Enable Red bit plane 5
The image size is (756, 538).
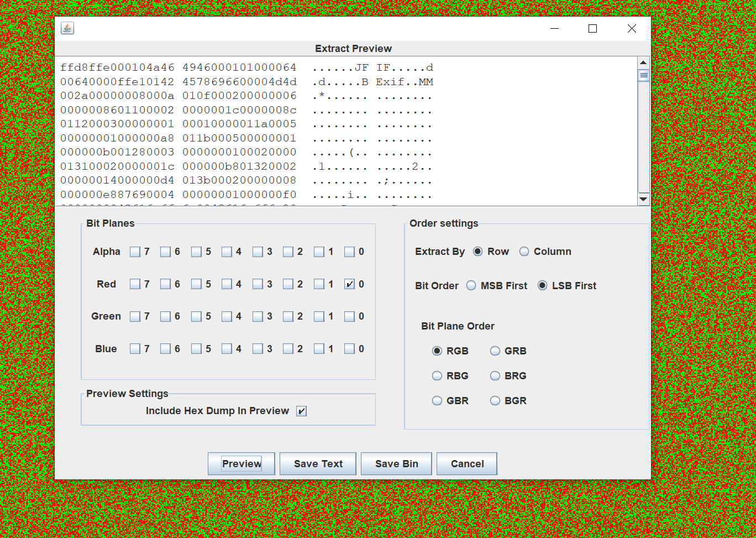tap(196, 284)
